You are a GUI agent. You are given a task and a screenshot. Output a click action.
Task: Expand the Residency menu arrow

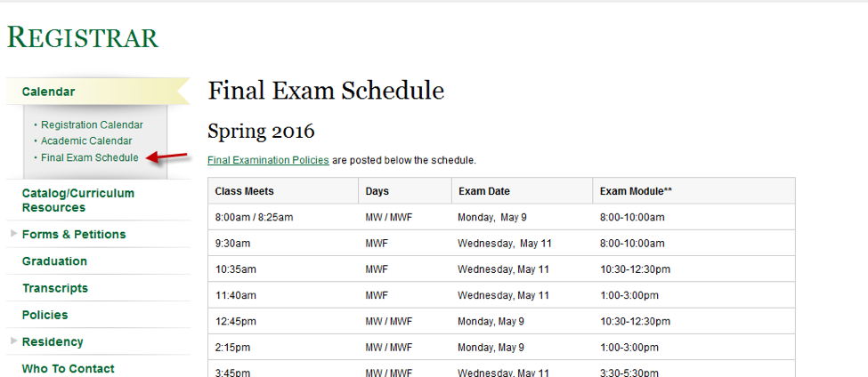pos(13,341)
